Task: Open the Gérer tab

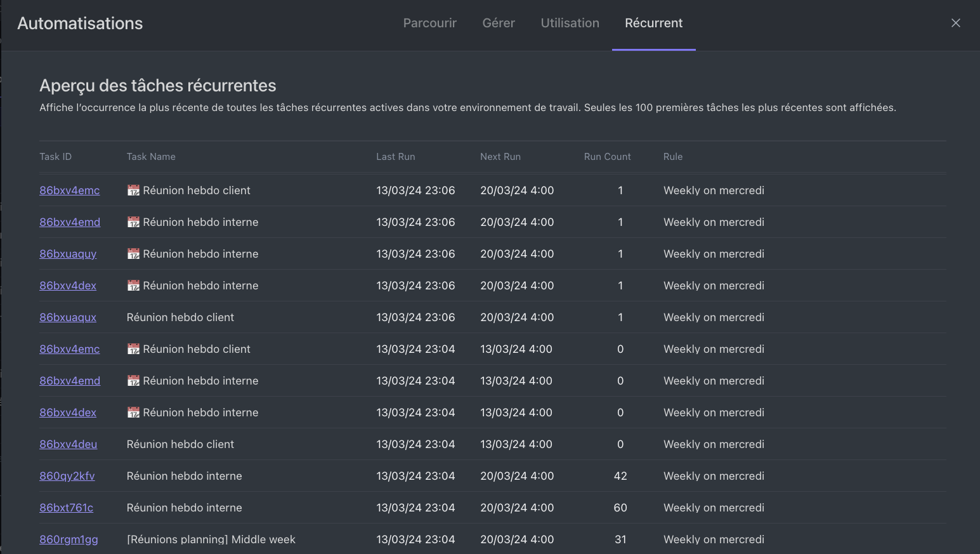Action: pos(499,23)
